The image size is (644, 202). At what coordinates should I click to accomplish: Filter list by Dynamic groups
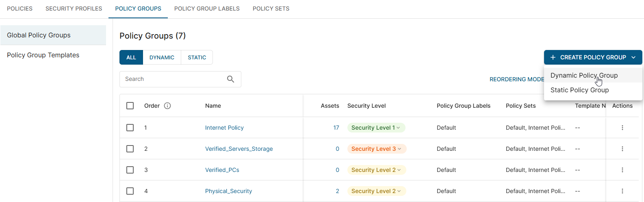tap(162, 57)
